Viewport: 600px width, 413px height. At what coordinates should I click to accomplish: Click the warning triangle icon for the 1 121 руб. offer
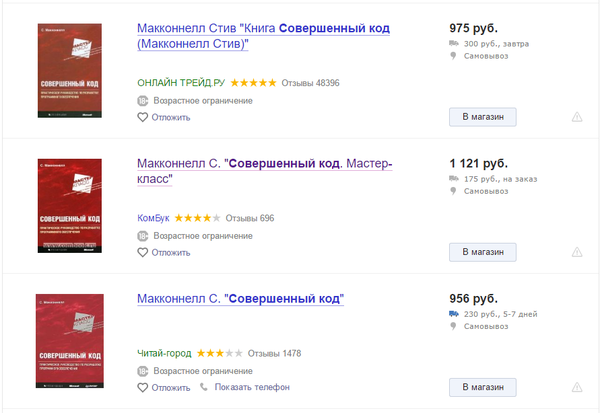point(577,252)
